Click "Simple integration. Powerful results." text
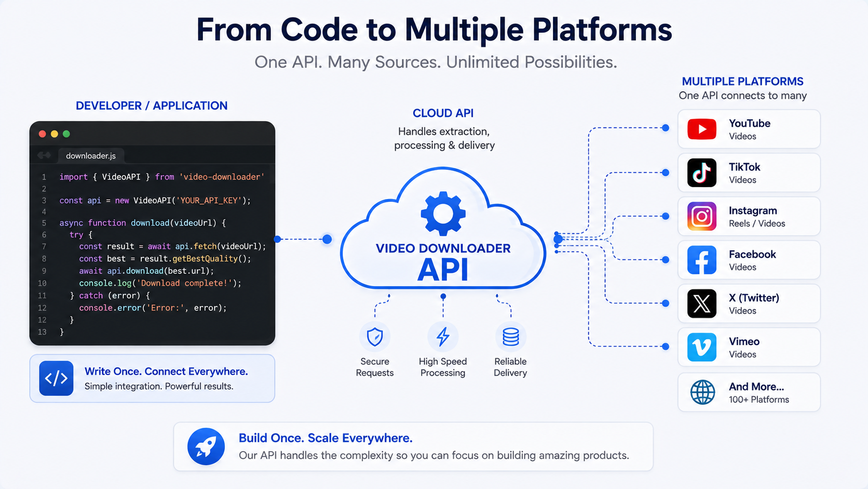The image size is (868, 489). pyautogui.click(x=159, y=386)
